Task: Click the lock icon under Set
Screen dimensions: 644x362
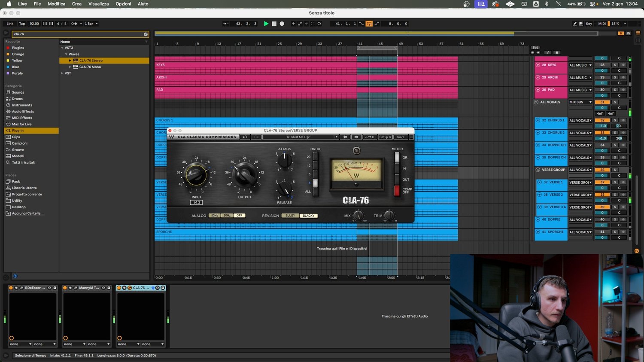Action: pyautogui.click(x=557, y=52)
